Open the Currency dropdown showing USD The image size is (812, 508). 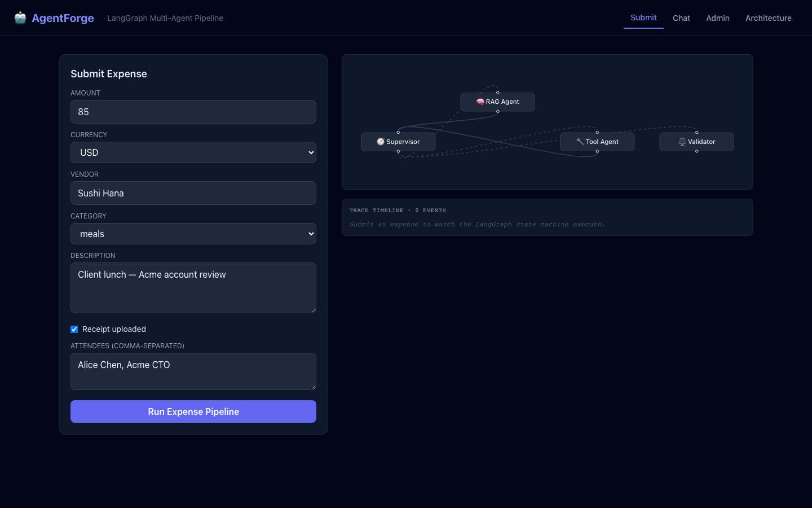click(x=193, y=152)
